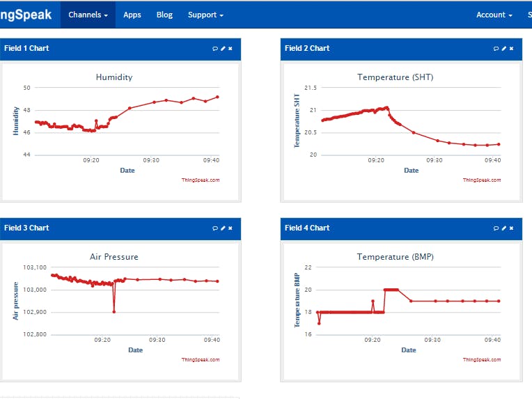Close the Field 3 Chart panel

pos(230,228)
